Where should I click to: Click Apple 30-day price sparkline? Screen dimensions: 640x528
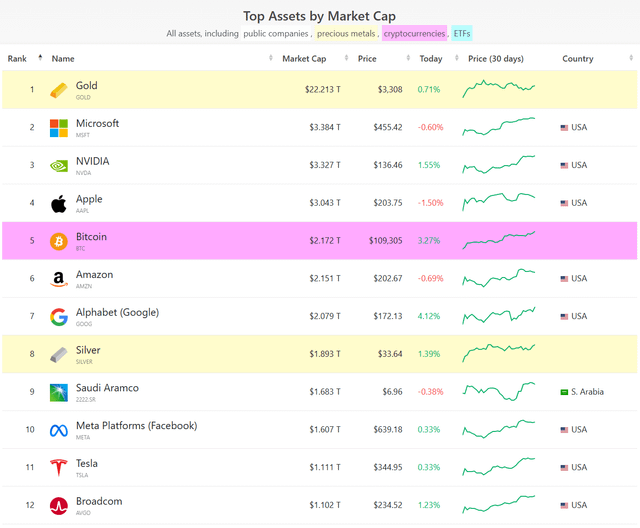pyautogui.click(x=498, y=202)
